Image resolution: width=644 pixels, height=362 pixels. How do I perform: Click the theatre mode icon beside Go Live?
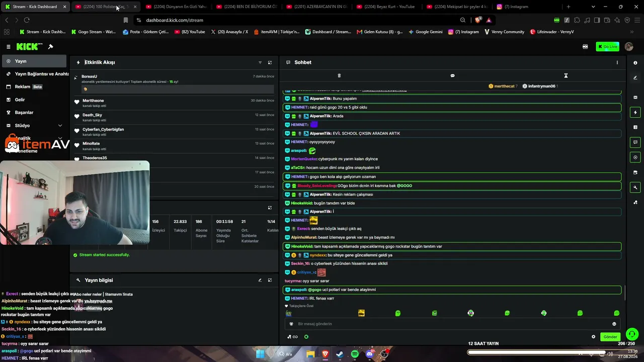click(x=585, y=47)
